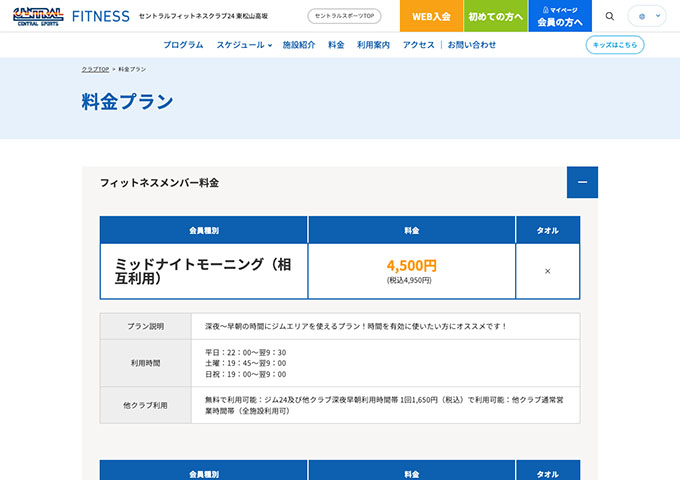Screen dimensions: 680x480
Task: Click the 土曜：19：45～翌9：00 line
Action: pyautogui.click(x=245, y=363)
